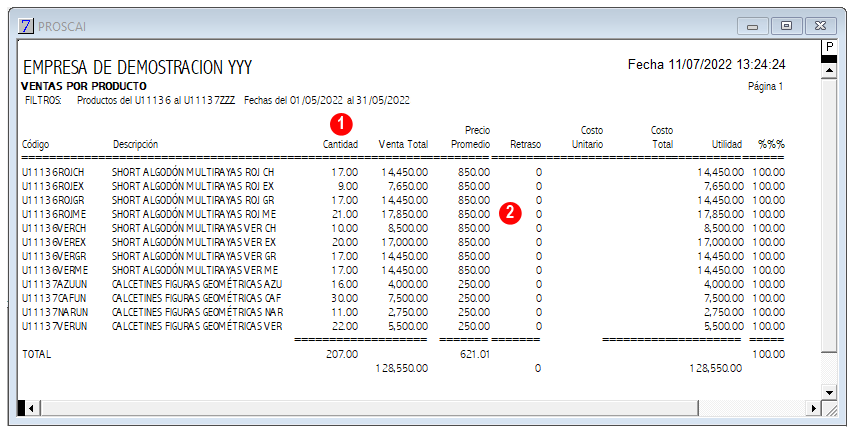
Task: Click the TOTAL row label
Action: point(36,354)
